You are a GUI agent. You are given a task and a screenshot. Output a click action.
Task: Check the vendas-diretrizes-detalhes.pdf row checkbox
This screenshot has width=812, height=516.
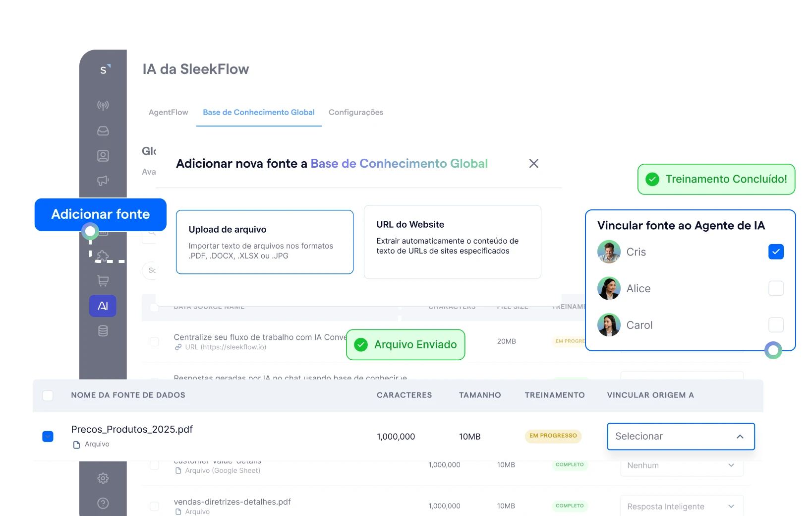click(x=154, y=506)
